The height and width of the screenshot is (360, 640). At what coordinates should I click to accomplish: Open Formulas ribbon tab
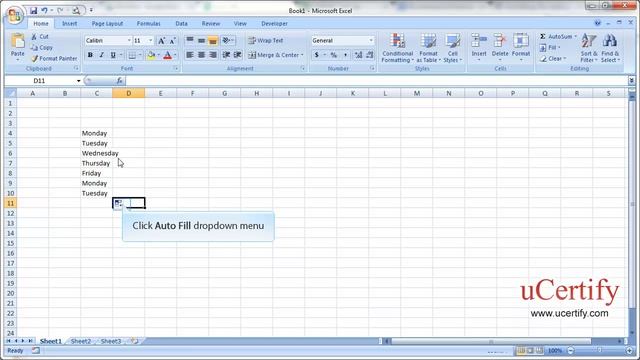click(x=149, y=24)
